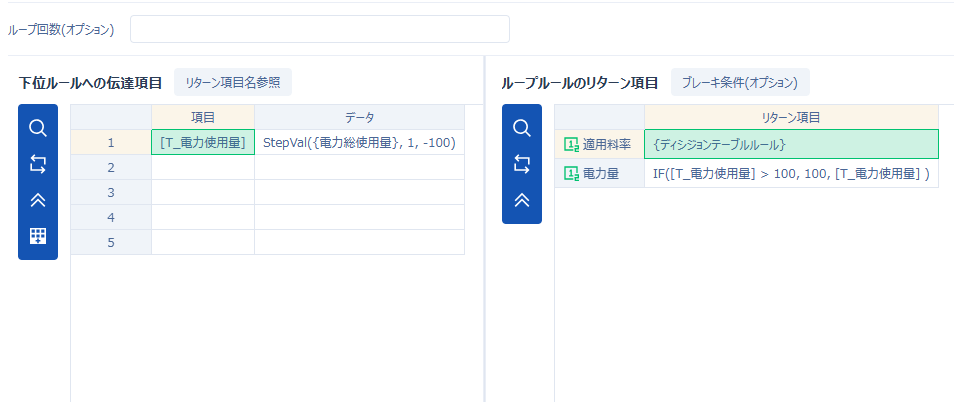The height and width of the screenshot is (402, 954).
Task: Select the [T_電力使用量] cell in row 1
Action: [x=203, y=143]
